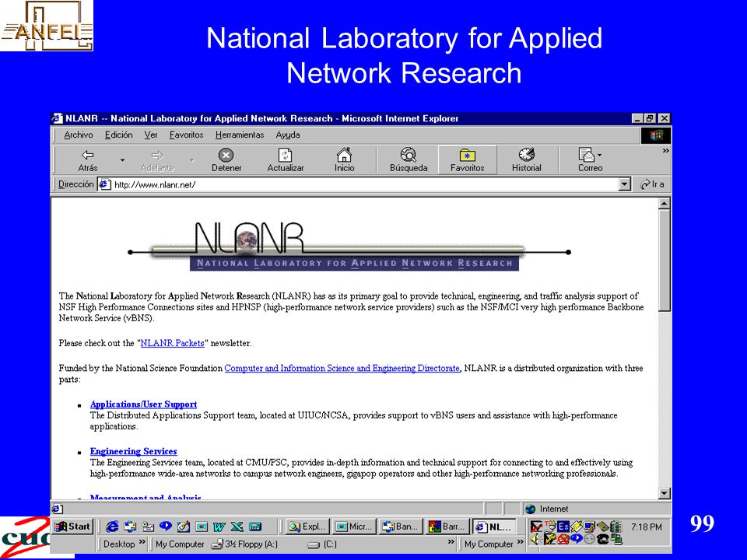The height and width of the screenshot is (560, 747).
Task: Click the volume speaker tray icon
Action: [535, 538]
